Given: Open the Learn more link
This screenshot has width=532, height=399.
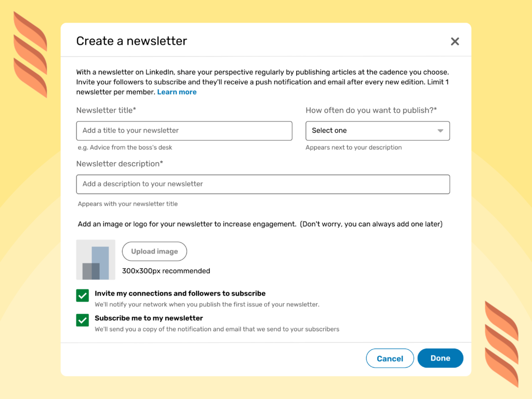Looking at the screenshot, I should click(177, 91).
